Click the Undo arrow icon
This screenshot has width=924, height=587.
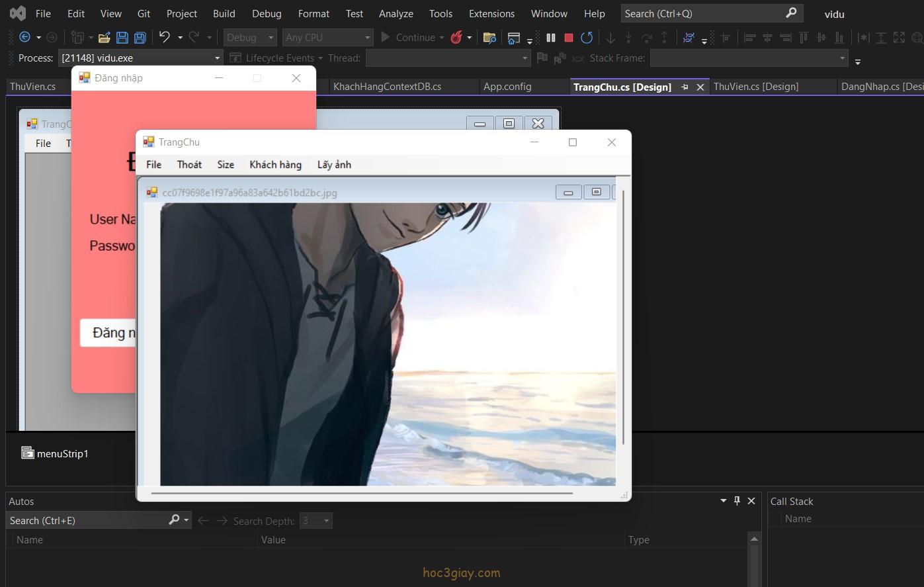coord(165,38)
